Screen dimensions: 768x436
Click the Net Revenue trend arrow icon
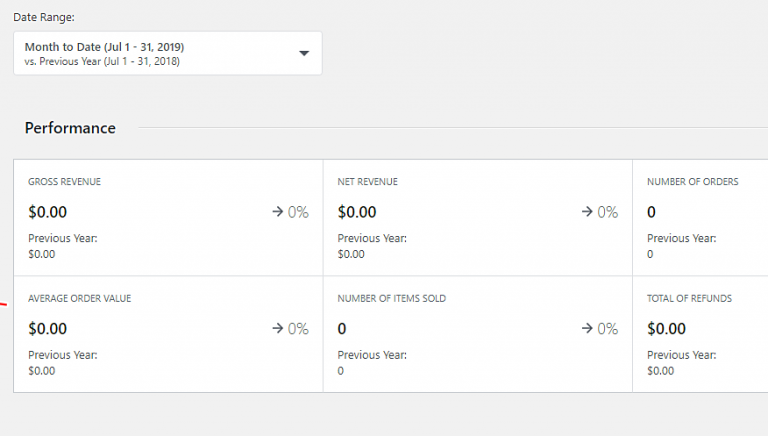(588, 212)
